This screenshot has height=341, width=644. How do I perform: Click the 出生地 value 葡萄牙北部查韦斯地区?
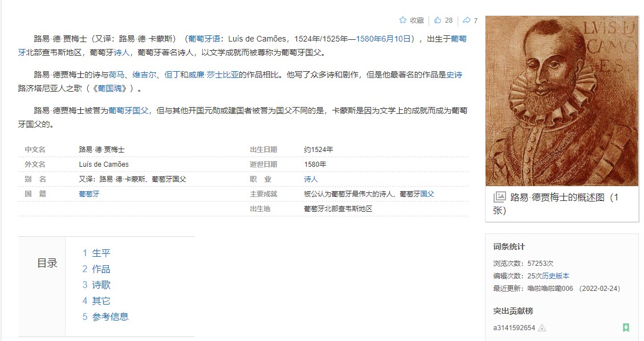tap(338, 208)
